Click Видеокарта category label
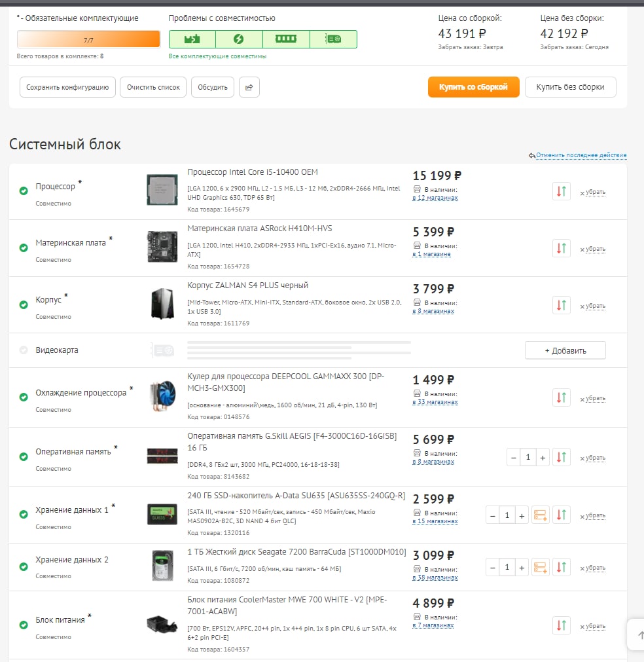The width and height of the screenshot is (644, 662). 56,350
